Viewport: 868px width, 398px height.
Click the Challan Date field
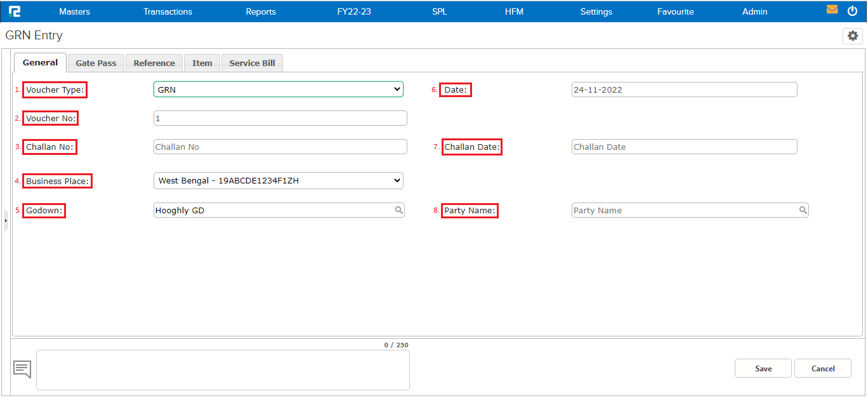click(x=684, y=147)
